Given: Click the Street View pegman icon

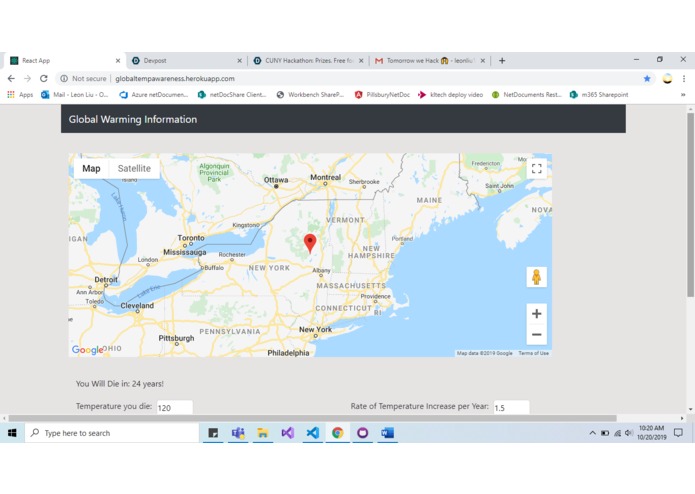Looking at the screenshot, I should [x=536, y=277].
